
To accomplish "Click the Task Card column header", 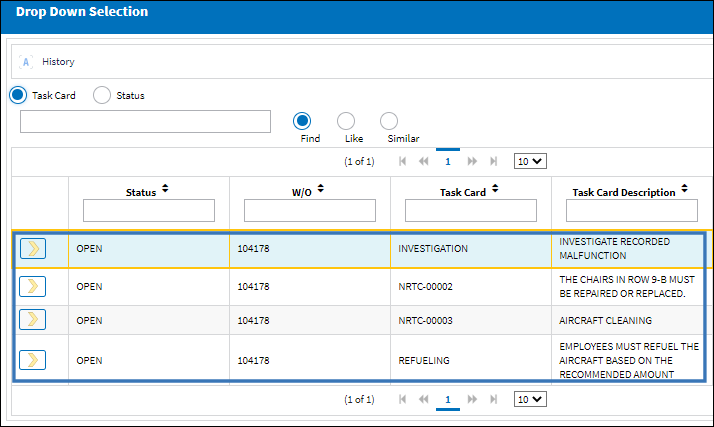I will point(463,193).
